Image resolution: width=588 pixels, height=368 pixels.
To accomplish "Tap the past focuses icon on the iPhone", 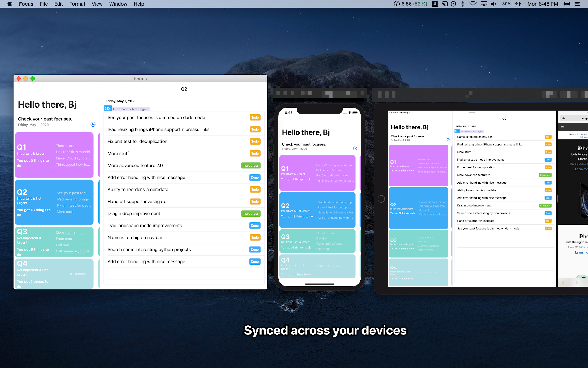I will pyautogui.click(x=355, y=148).
